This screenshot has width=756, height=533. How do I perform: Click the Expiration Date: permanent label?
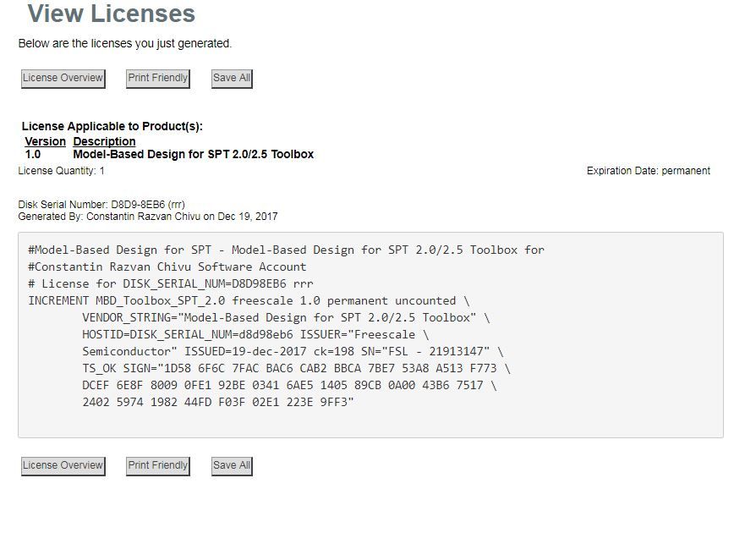coord(648,171)
